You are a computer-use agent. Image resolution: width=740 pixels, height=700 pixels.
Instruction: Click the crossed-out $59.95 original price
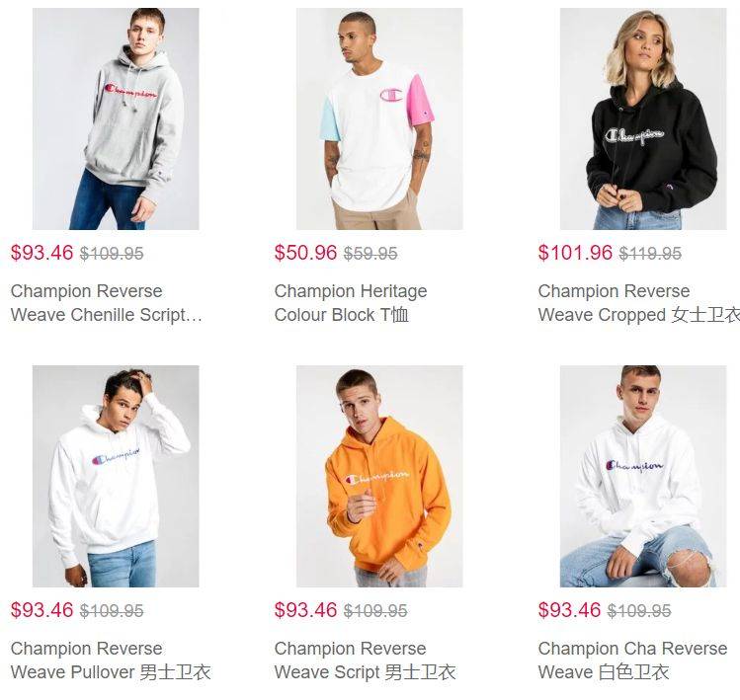tap(370, 254)
